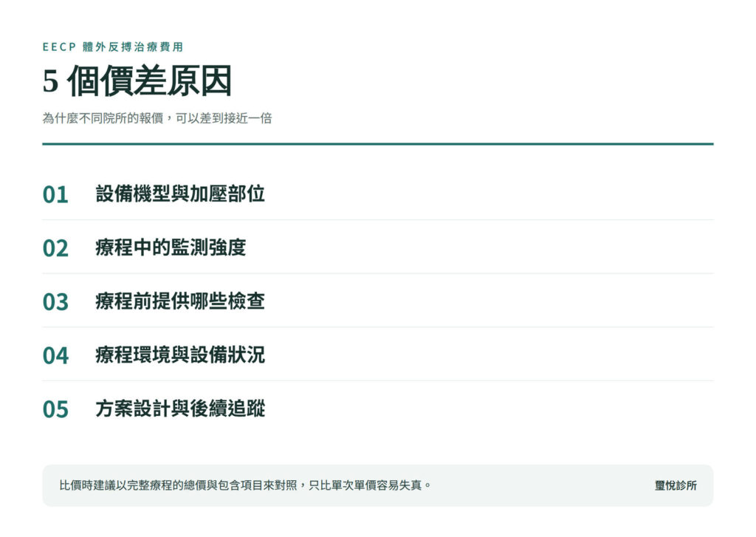Viewport: 756px width, 537px height.
Task: Click the number '01'
Action: [x=55, y=194]
